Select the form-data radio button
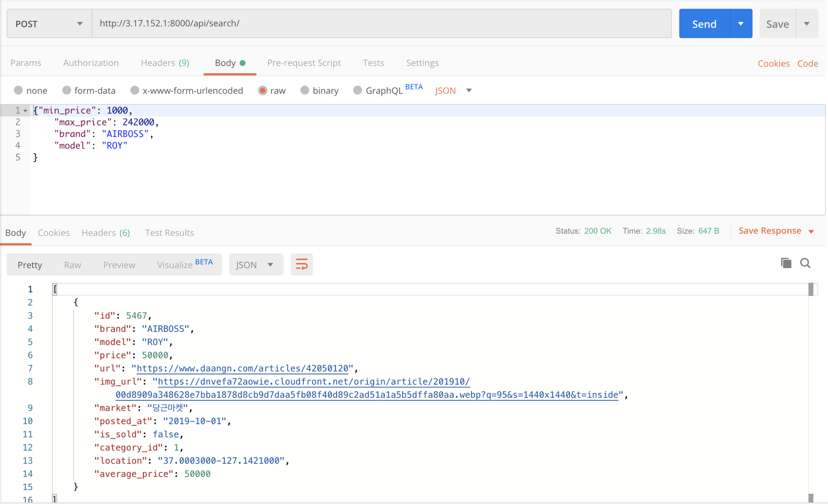 (x=66, y=90)
